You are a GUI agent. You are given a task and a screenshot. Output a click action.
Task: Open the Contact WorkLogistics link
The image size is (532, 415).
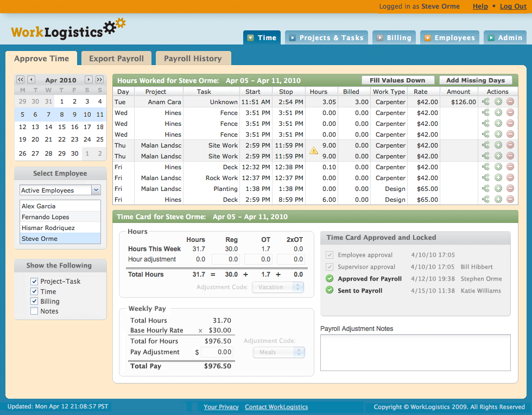coord(276,407)
